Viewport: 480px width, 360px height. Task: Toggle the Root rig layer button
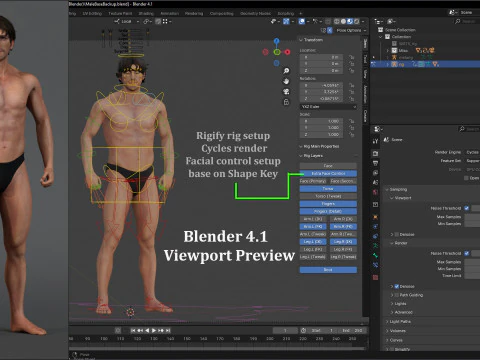(x=328, y=270)
